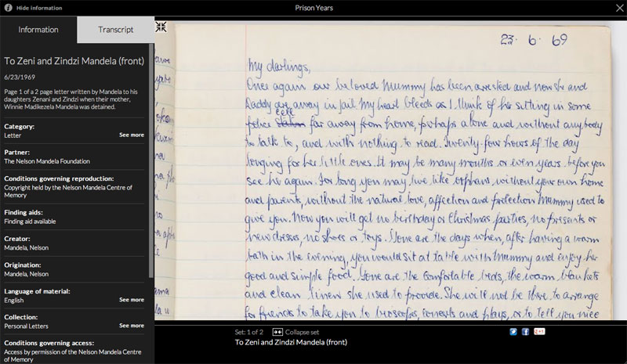Click the heading 'To Zeni and Zindzi Mandela (front)'
The image size is (627, 364).
(74, 61)
